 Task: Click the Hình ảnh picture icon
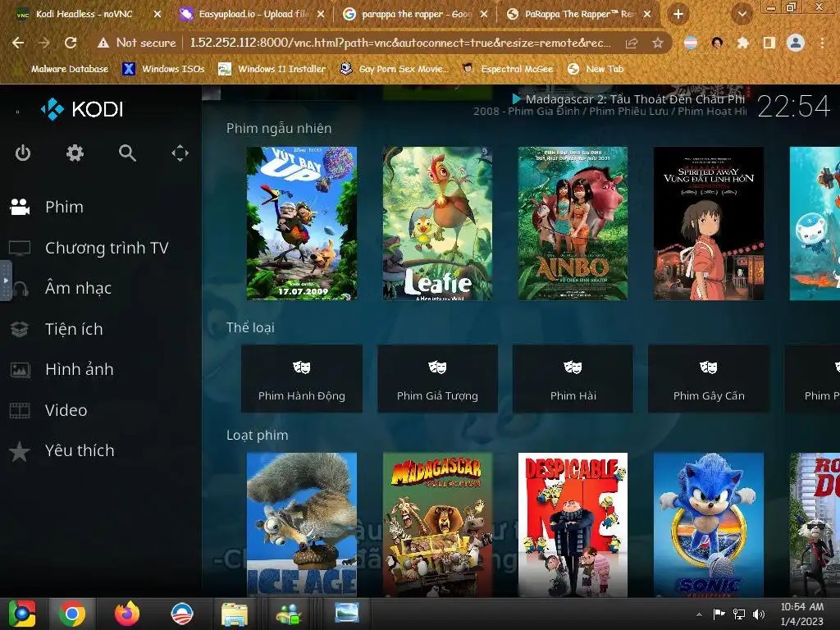(20, 370)
